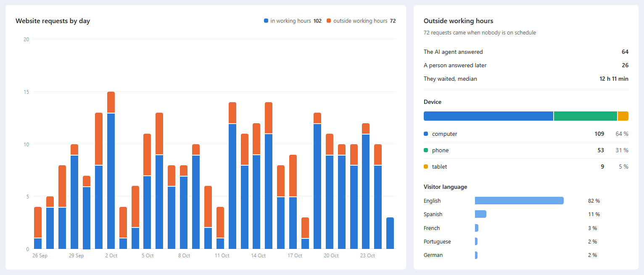Viewport: 644px width, 275px height.
Task: Click the orange segment of the 23 Oct bar
Action: (366, 129)
